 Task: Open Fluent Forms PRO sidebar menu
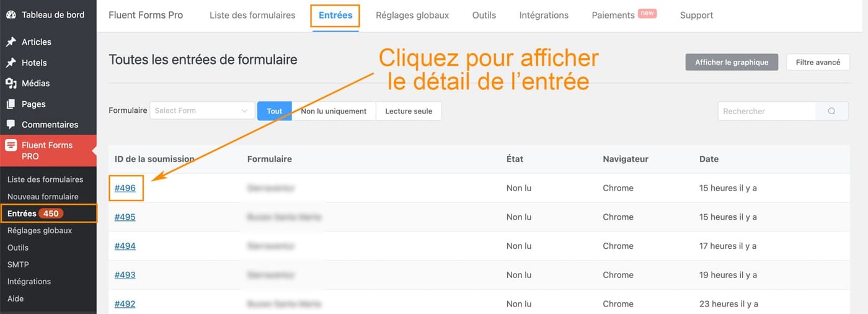(48, 151)
